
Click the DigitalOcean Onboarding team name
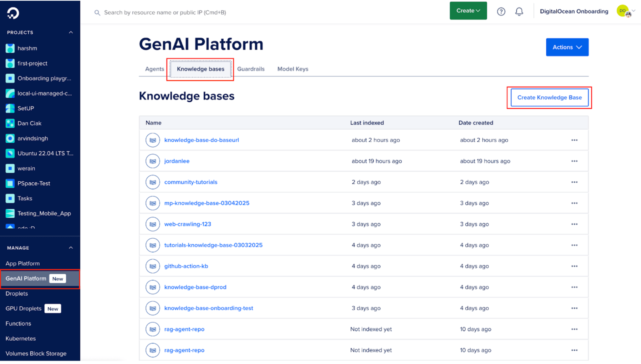tap(574, 11)
